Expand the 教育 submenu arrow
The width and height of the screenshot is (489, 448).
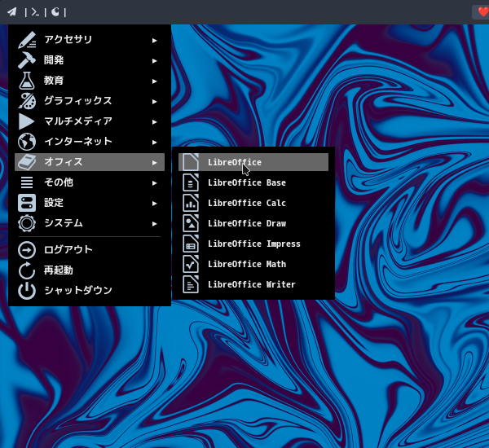pos(154,81)
